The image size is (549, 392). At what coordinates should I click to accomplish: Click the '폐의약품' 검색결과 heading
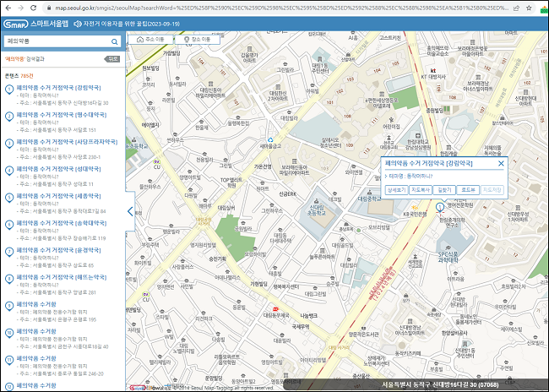coord(24,59)
